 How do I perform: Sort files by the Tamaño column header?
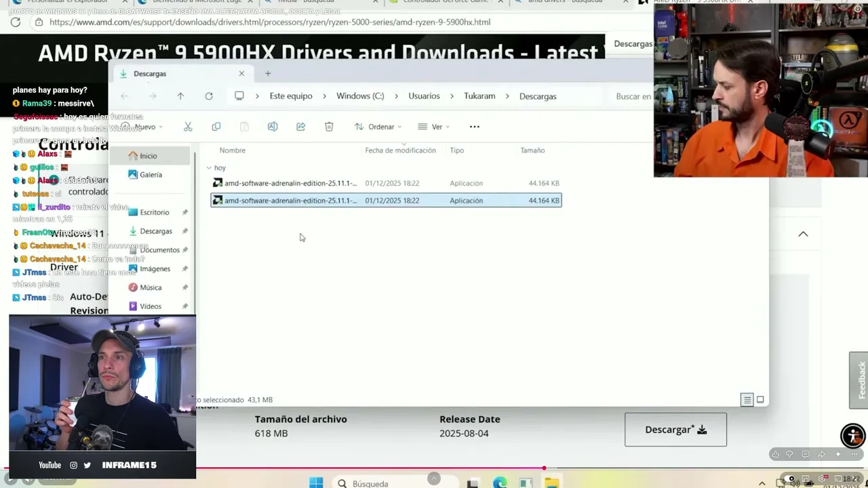tap(532, 150)
